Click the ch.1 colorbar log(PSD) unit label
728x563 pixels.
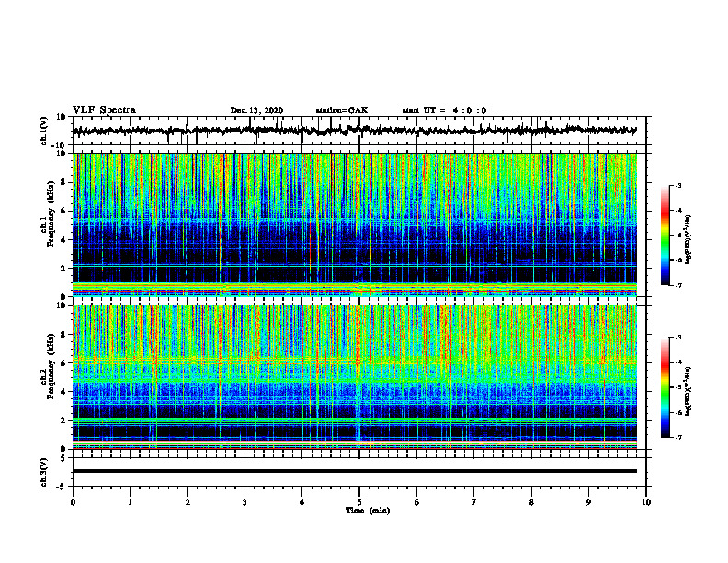(x=688, y=240)
